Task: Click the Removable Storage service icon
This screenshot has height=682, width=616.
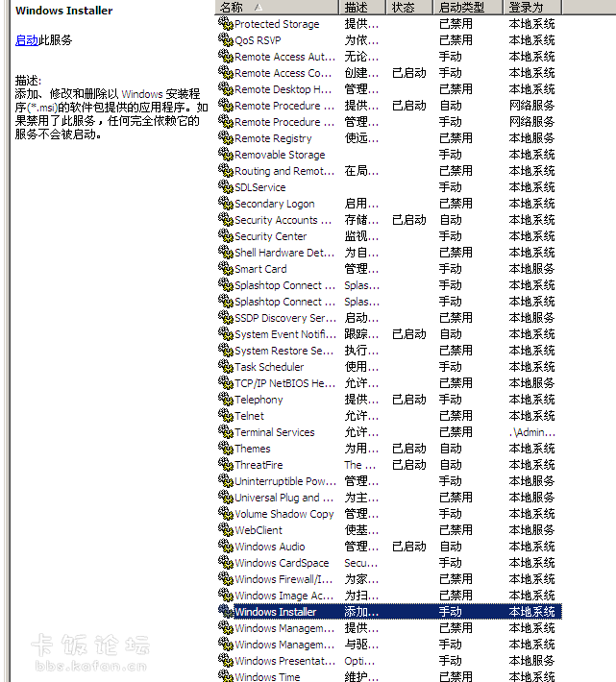Action: (x=225, y=155)
